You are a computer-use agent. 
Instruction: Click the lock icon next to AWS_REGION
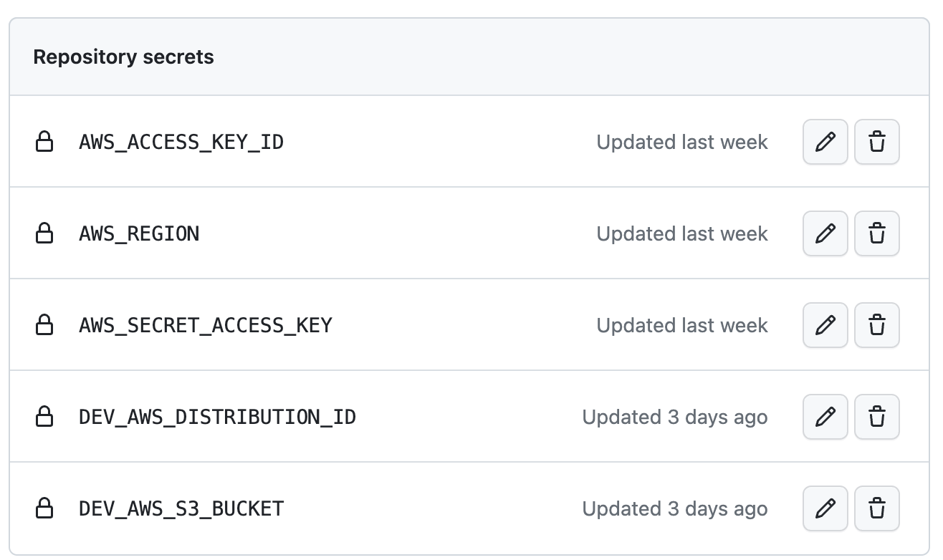(44, 233)
